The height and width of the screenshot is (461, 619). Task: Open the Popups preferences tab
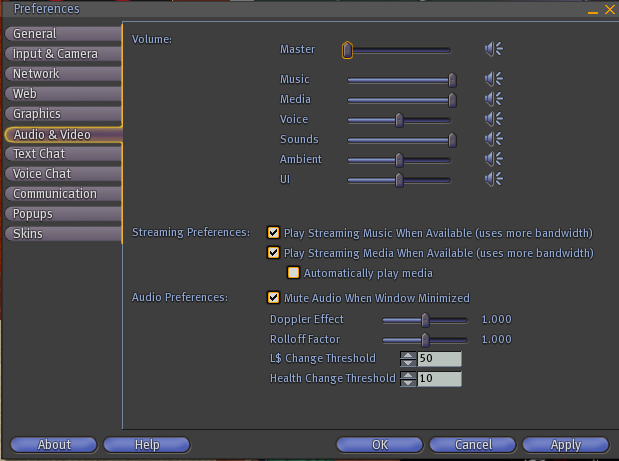coord(63,214)
